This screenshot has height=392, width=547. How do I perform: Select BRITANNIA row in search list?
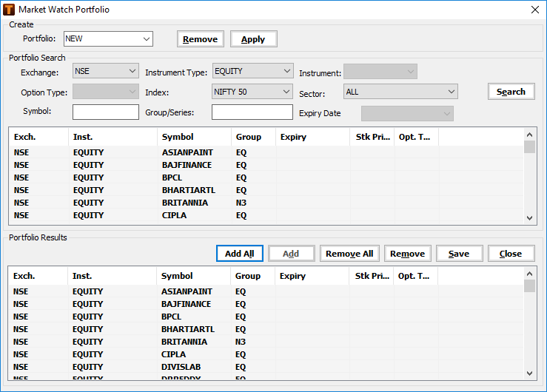coord(266,203)
